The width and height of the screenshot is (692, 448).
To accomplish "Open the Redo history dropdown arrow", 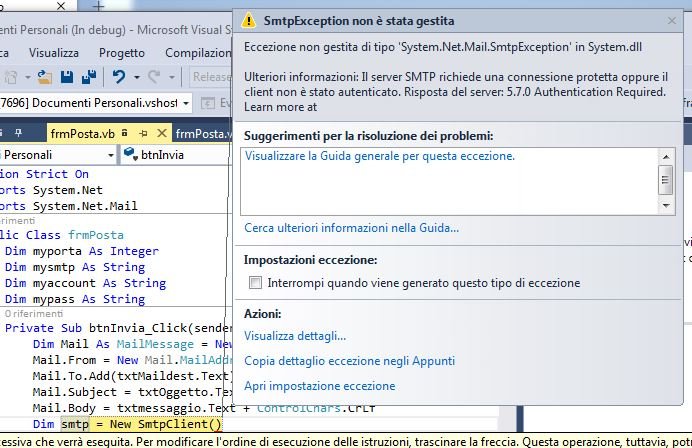I will 172,78.
